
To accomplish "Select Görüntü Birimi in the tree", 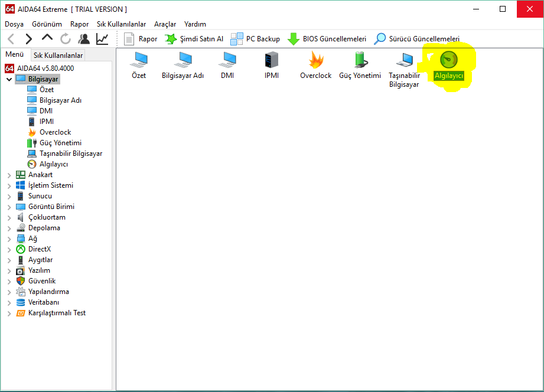I will (x=45, y=207).
